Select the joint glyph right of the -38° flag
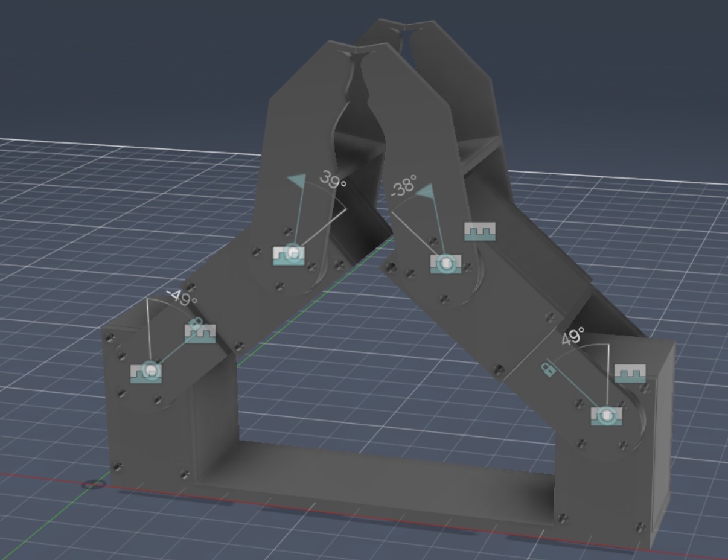728x560 pixels. coord(480,232)
